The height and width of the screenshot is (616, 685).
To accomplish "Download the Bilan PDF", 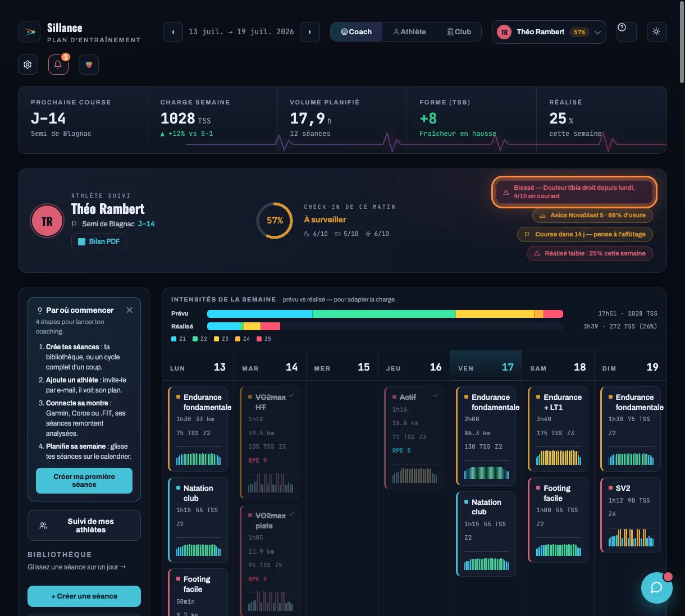I will point(99,241).
